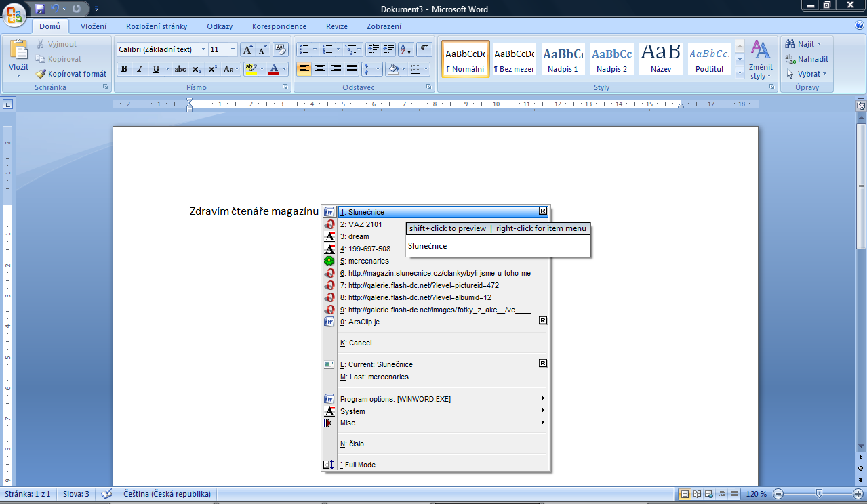Open Písmo font dialog launcher
This screenshot has width=867, height=504.
[285, 88]
